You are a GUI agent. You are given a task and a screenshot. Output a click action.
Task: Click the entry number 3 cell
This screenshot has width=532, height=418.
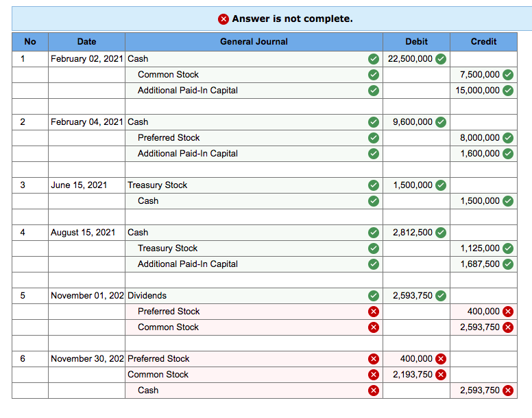(30, 185)
